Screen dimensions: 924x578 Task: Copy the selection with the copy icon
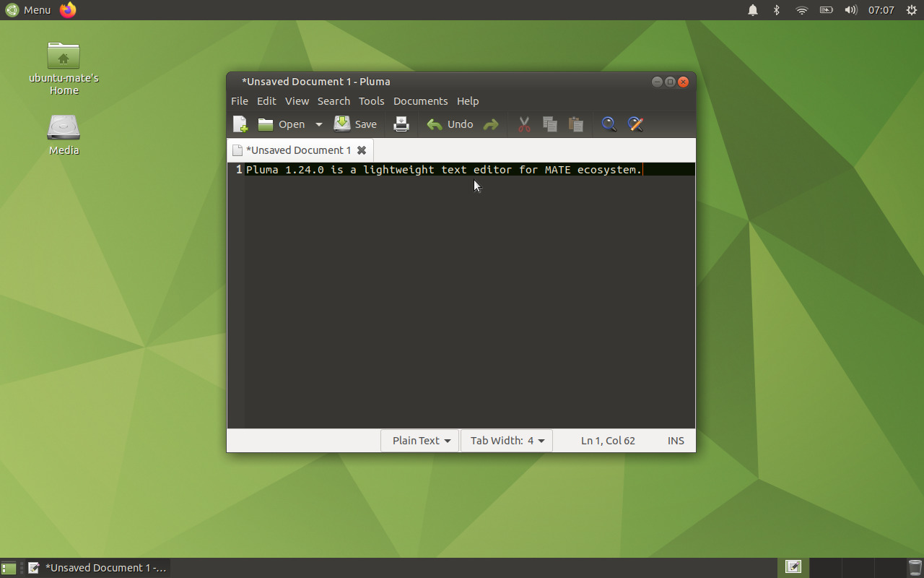pyautogui.click(x=550, y=124)
